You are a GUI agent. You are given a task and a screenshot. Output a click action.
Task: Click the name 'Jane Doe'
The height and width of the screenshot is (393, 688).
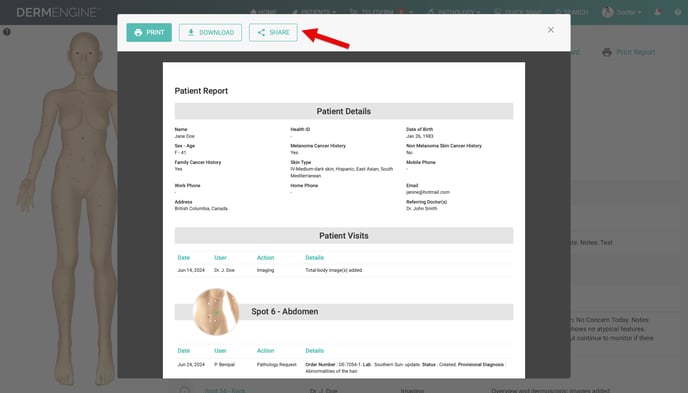coord(184,136)
